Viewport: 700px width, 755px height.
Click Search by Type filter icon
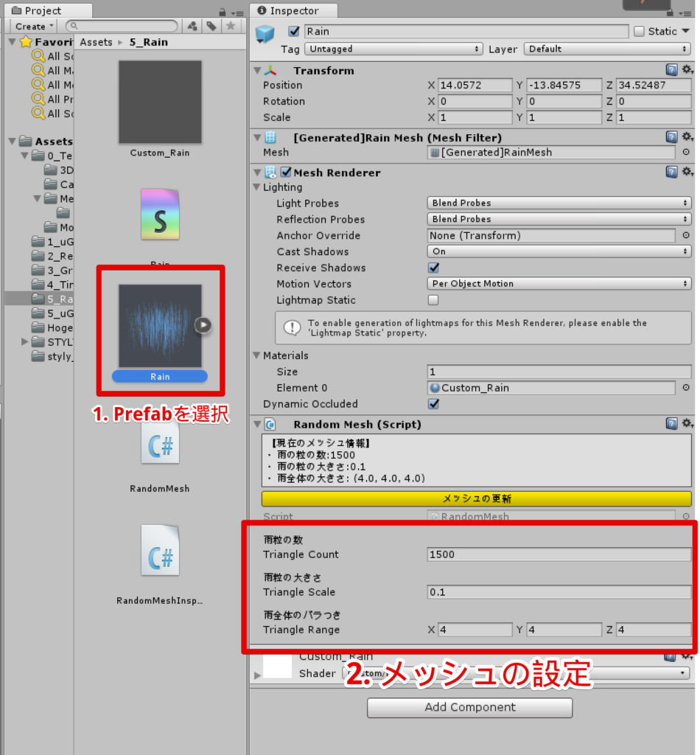pyautogui.click(x=192, y=26)
